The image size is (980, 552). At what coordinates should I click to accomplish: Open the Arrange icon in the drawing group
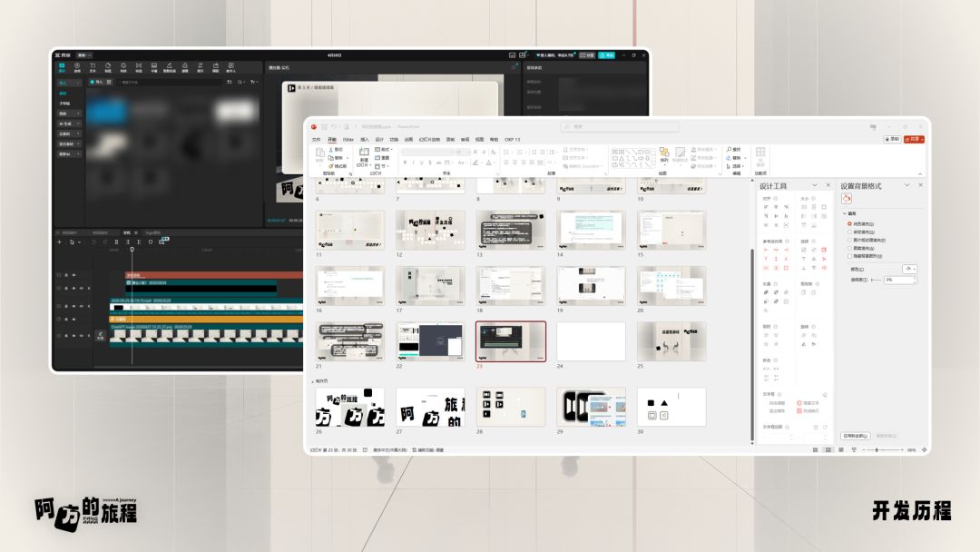pos(663,153)
